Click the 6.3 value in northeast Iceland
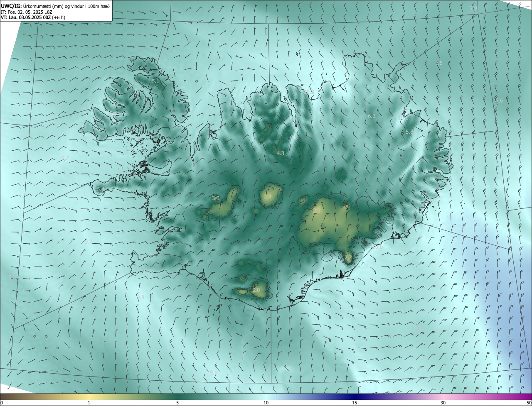 (x=372, y=116)
